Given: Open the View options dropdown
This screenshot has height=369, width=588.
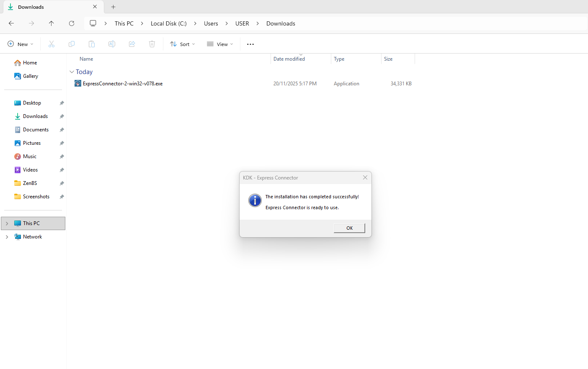Looking at the screenshot, I should [x=220, y=44].
